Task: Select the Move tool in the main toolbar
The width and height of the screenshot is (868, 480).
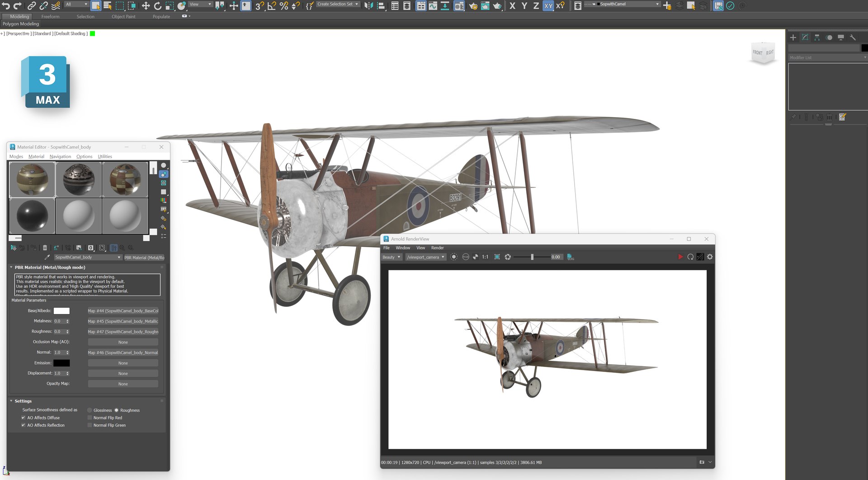Action: 146,5
